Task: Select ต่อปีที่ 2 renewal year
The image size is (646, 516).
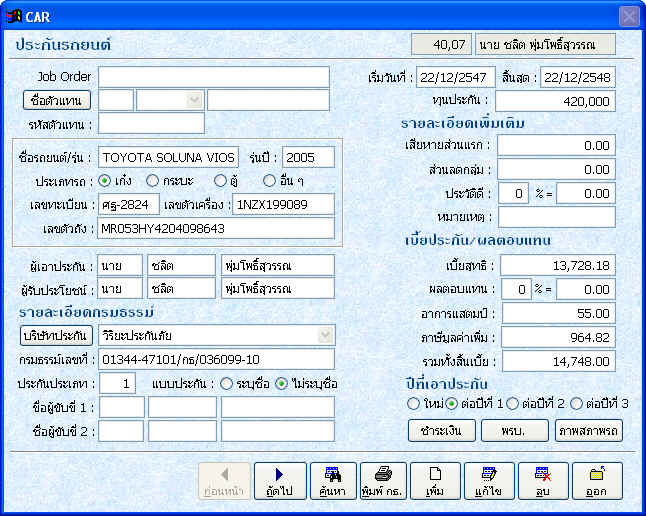Action: [512, 404]
